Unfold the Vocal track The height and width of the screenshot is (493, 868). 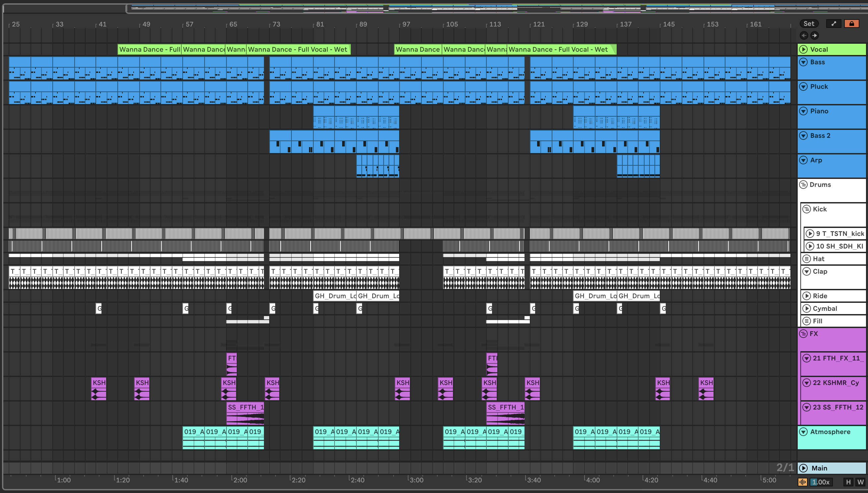(x=803, y=49)
